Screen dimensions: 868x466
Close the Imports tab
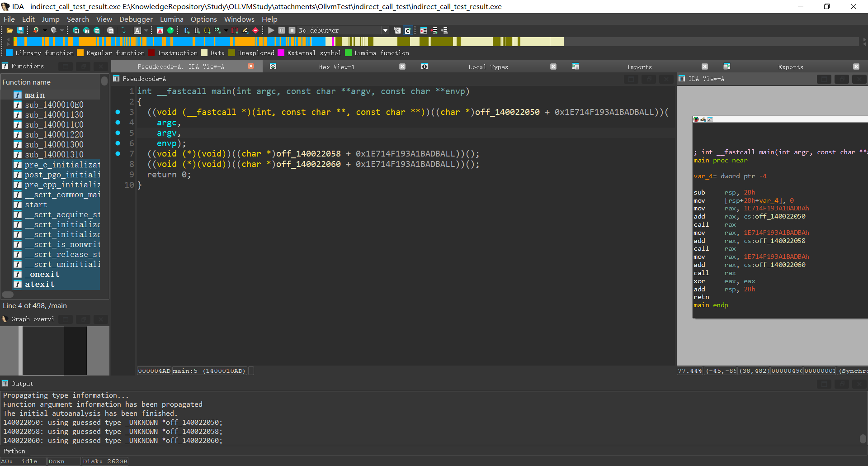(705, 67)
